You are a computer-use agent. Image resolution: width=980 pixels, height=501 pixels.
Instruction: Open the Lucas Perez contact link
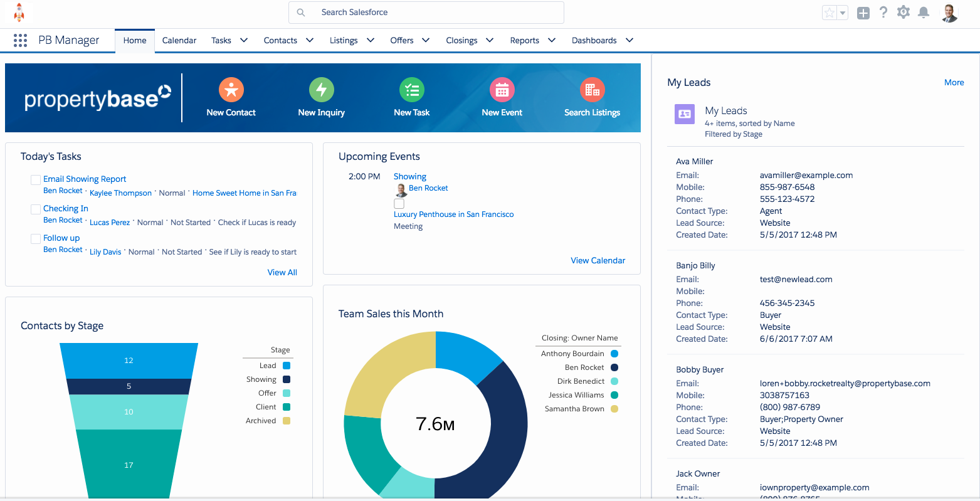tap(110, 223)
